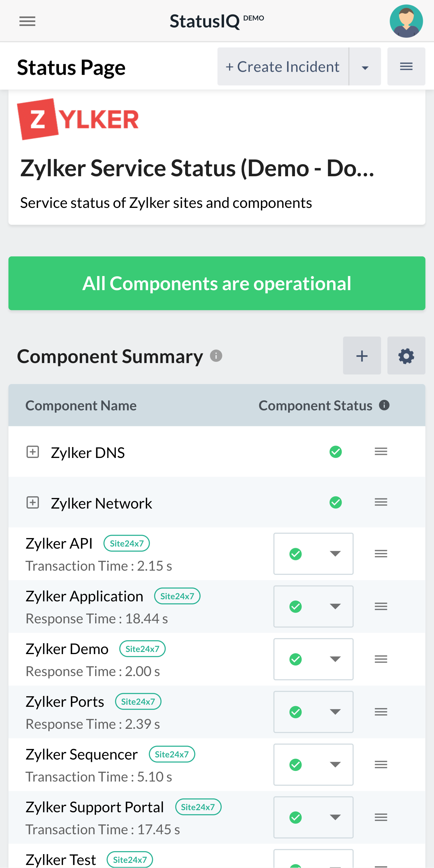Click Transaction Time 17.45 s text
The height and width of the screenshot is (868, 434).
coord(103,829)
